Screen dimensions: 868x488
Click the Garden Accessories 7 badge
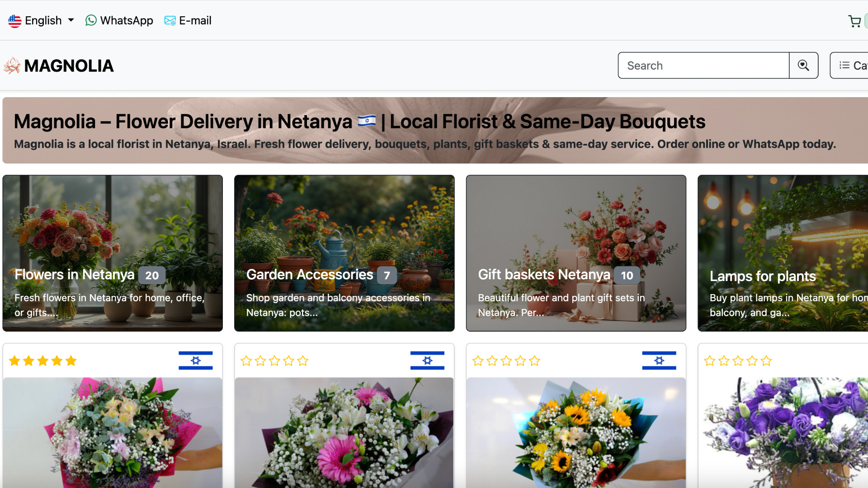(x=387, y=275)
